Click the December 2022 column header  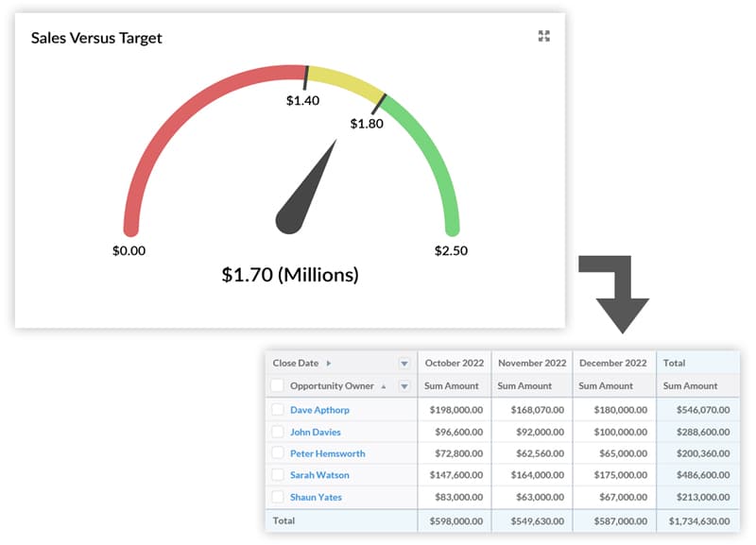tap(612, 363)
